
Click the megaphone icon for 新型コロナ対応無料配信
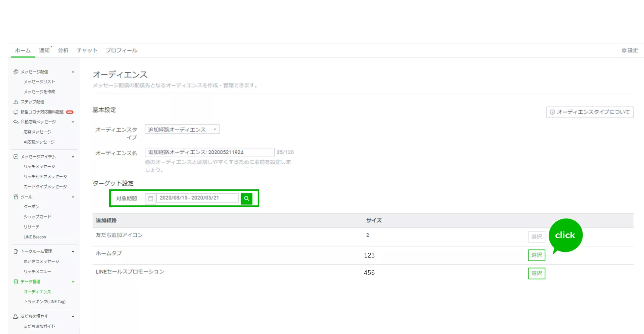click(16, 112)
